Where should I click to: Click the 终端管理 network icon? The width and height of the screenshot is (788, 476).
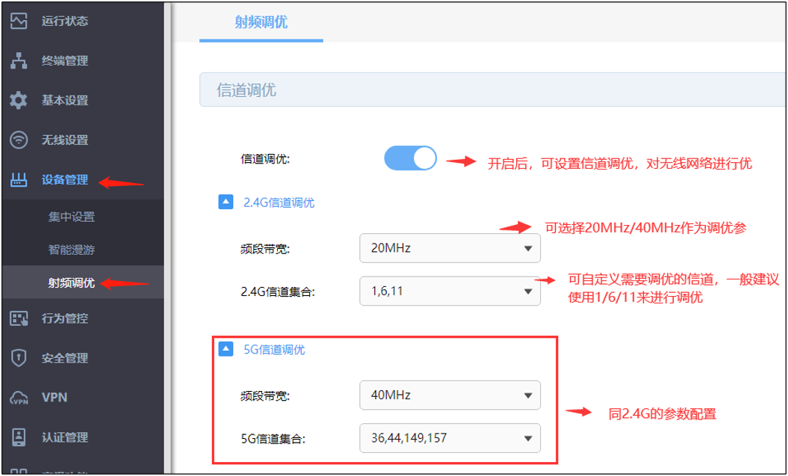tap(19, 60)
